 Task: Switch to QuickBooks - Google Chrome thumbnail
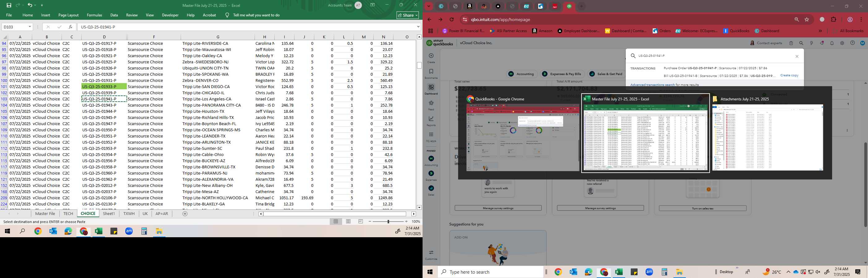pos(522,133)
